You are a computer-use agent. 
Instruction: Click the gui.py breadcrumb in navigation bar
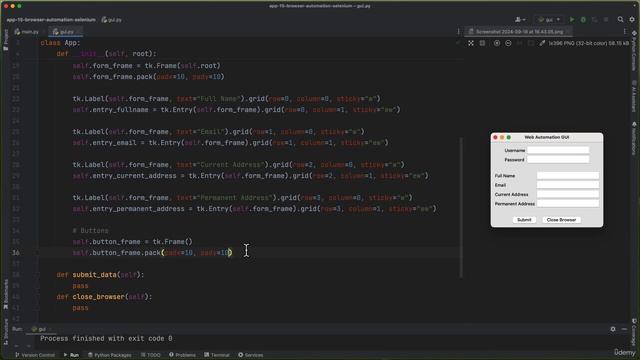tap(111, 20)
